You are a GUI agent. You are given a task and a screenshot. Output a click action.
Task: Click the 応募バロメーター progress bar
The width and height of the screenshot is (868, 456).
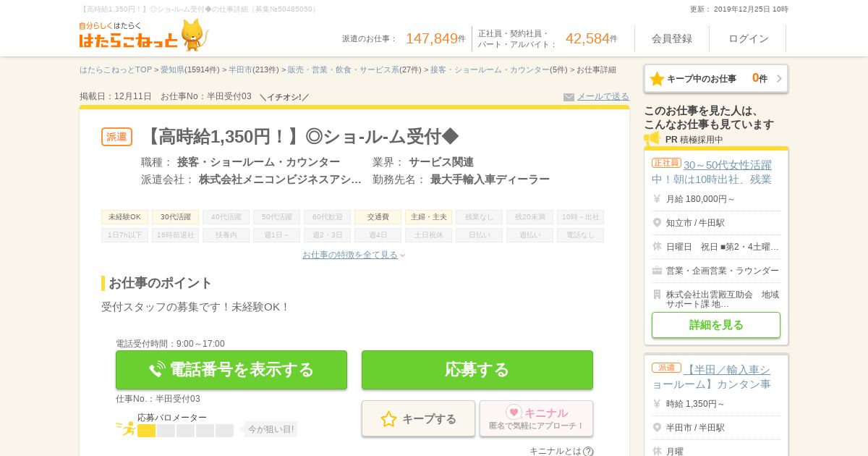click(x=185, y=431)
